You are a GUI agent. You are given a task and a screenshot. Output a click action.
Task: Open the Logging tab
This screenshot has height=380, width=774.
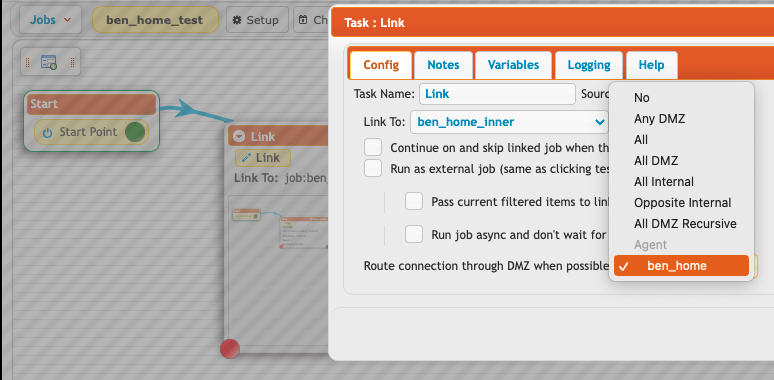pyautogui.click(x=589, y=65)
